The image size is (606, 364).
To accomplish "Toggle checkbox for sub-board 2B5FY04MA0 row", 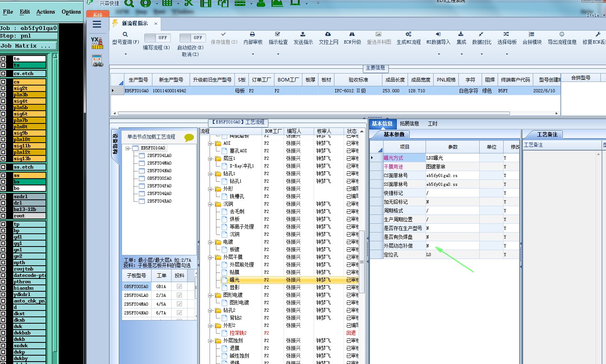I will click(x=179, y=304).
